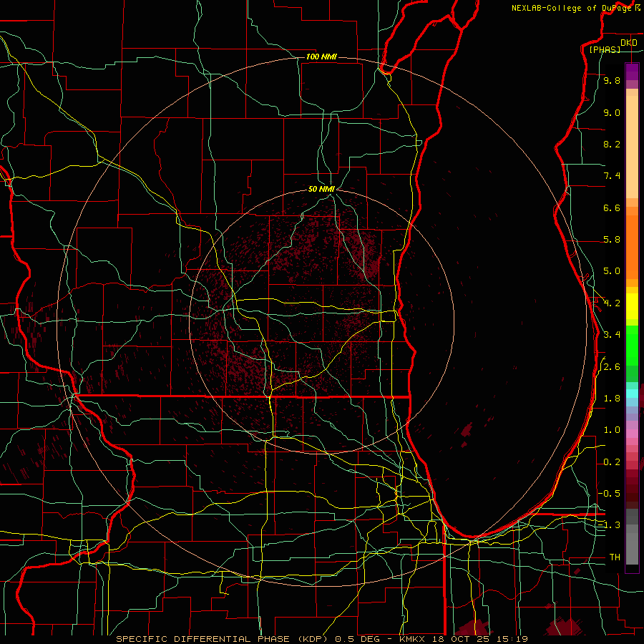
Task: Click the DKD label above the color scale
Action: tap(629, 43)
